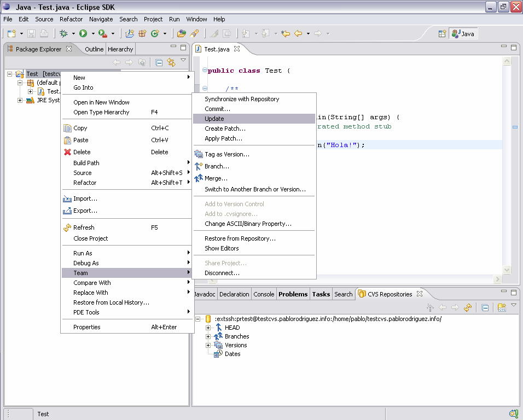Viewport: 523px width, 420px height.
Task: Open the CVS Repositories view menu triangle
Action: pos(514,305)
